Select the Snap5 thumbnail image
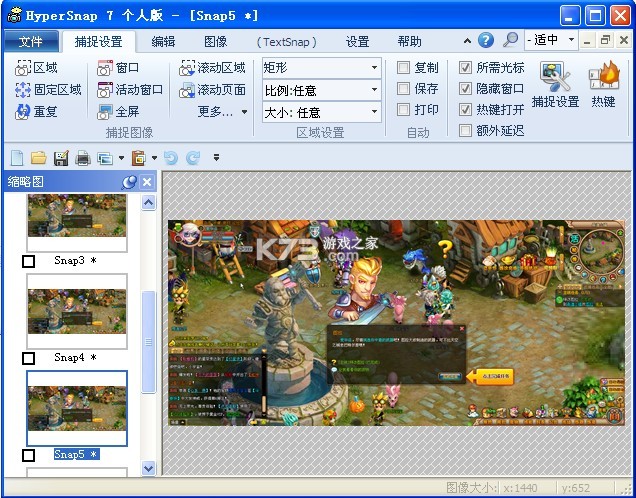 (x=77, y=408)
